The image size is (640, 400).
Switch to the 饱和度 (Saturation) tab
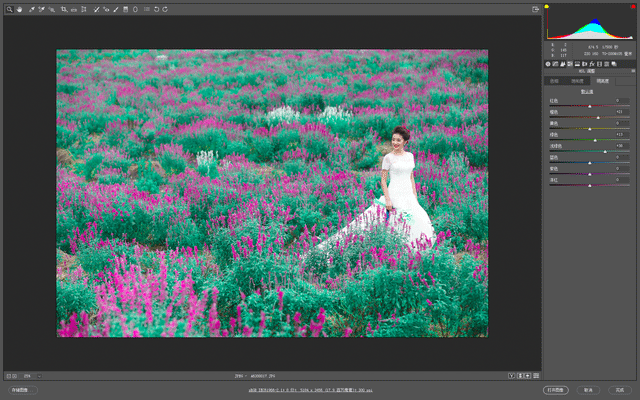click(577, 80)
